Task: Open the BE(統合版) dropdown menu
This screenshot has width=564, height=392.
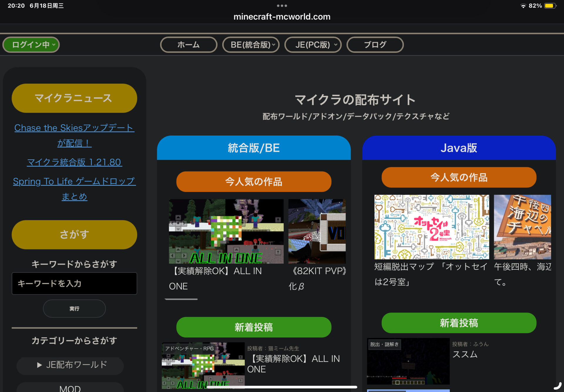Action: point(251,45)
